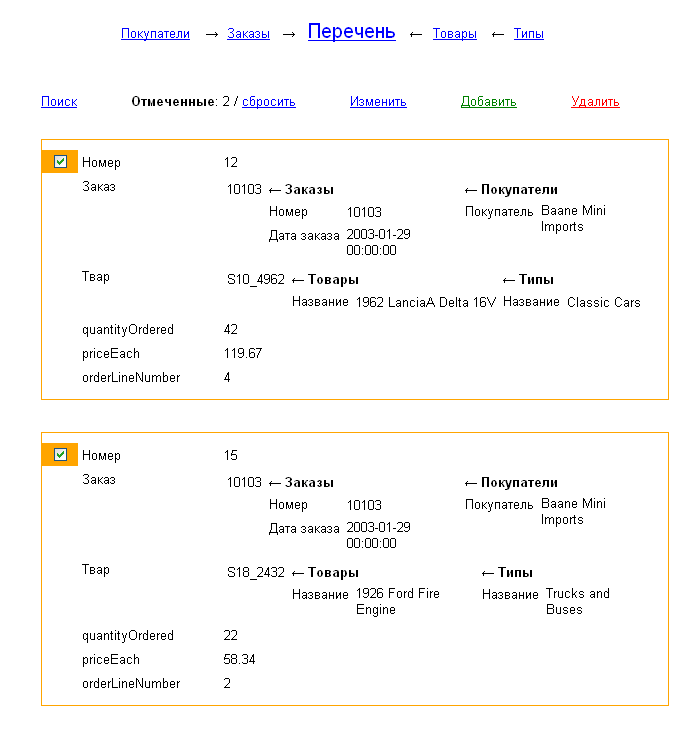Click the ← Типы header above Trucks and Buses
The width and height of the screenshot is (700, 740).
click(x=507, y=573)
